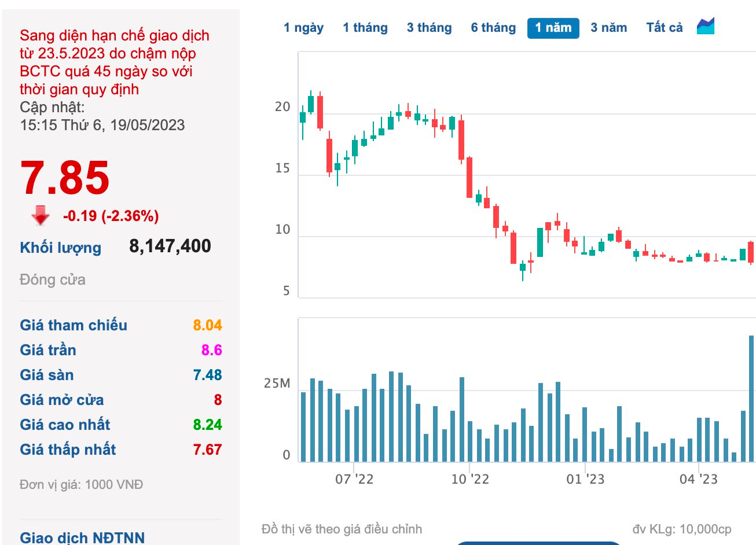Select the 'Giá tham chiếu' row label

74,325
